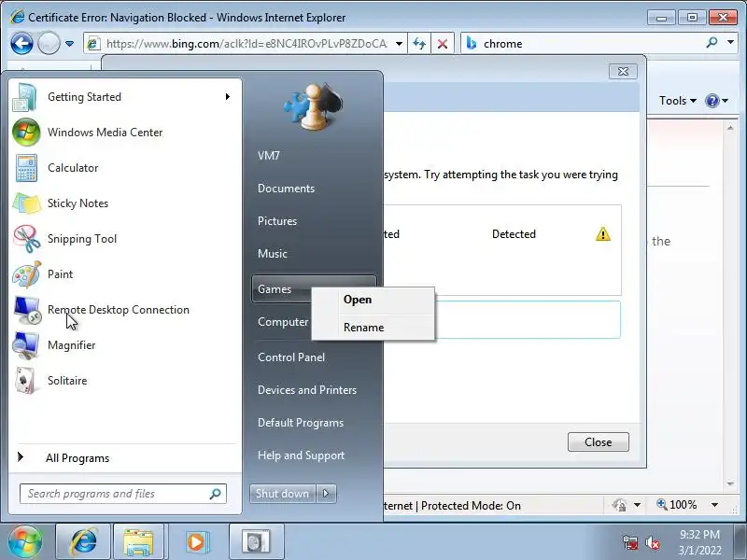
Task: Select Games in the Start menu
Action: pyautogui.click(x=274, y=289)
